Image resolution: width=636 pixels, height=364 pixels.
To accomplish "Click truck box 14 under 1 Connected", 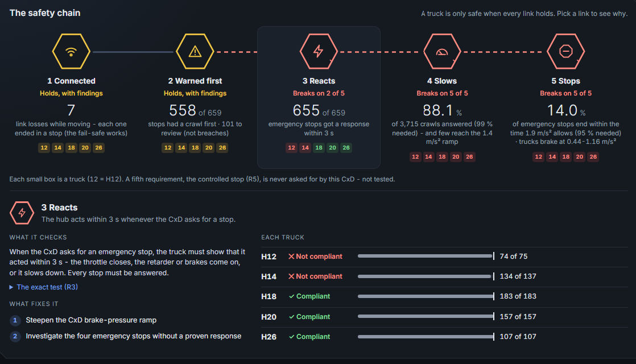I will pos(58,147).
